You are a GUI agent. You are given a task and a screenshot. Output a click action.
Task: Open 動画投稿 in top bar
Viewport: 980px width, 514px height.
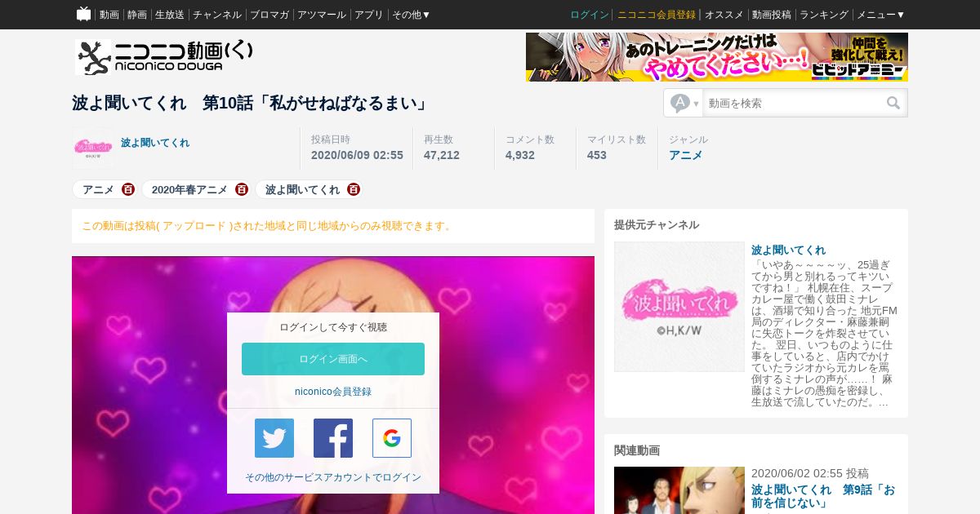(771, 15)
